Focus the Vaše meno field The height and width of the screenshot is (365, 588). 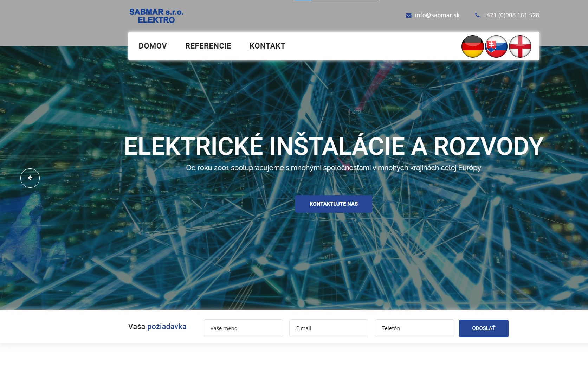click(243, 328)
